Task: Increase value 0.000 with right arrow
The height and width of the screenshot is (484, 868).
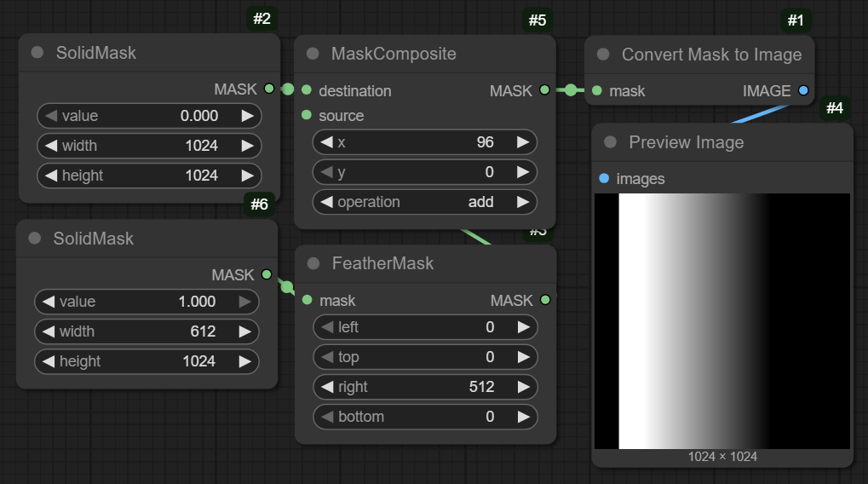Action: click(247, 116)
